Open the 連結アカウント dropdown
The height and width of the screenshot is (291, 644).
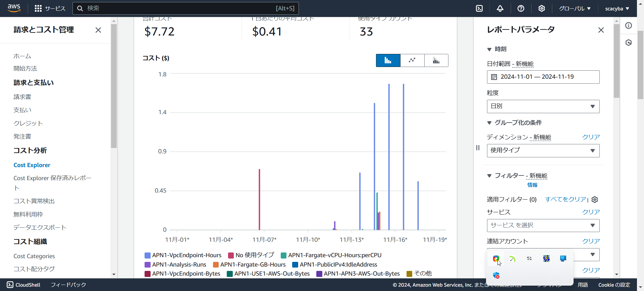[x=543, y=254]
